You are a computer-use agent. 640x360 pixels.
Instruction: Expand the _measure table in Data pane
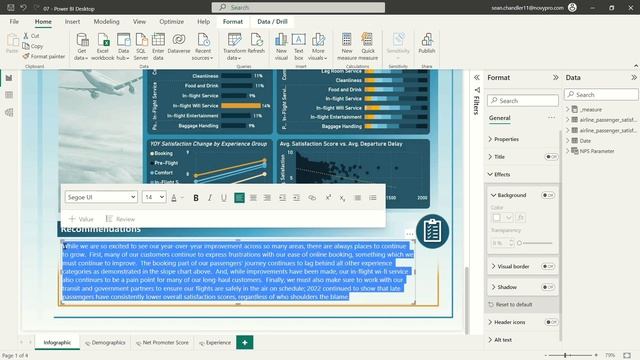tap(567, 109)
